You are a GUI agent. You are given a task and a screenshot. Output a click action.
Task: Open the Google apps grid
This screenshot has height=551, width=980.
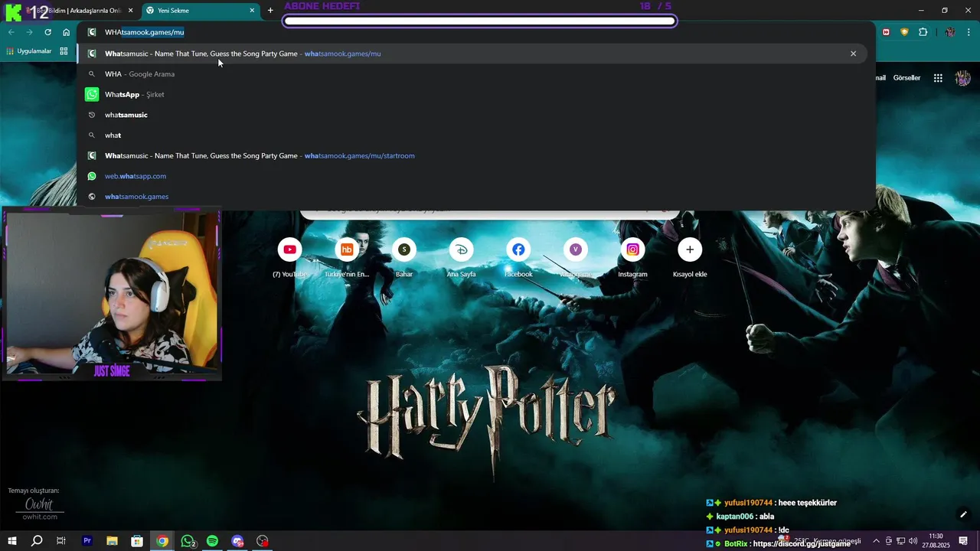point(938,78)
